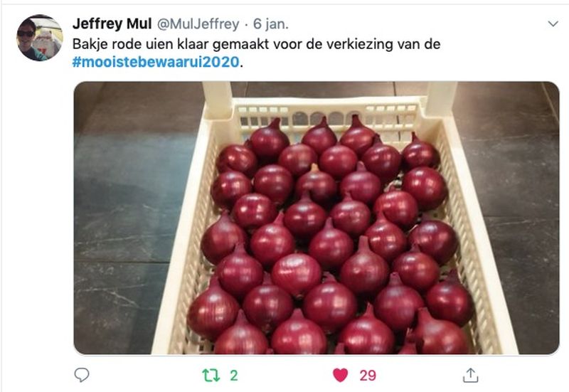Open the tweet permalink dated 6 jan.

[x=271, y=24]
